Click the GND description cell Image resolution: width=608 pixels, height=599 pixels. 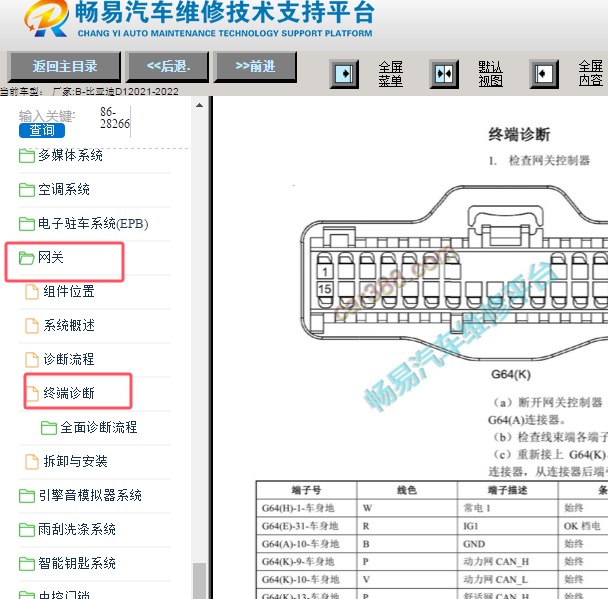(x=508, y=544)
